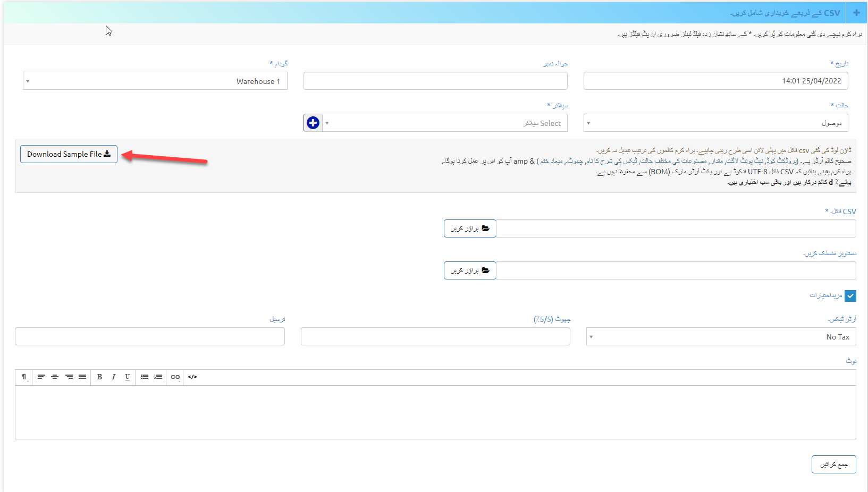Screen dimensions: 868x492
Task: Center align the note text
Action: [55, 377]
